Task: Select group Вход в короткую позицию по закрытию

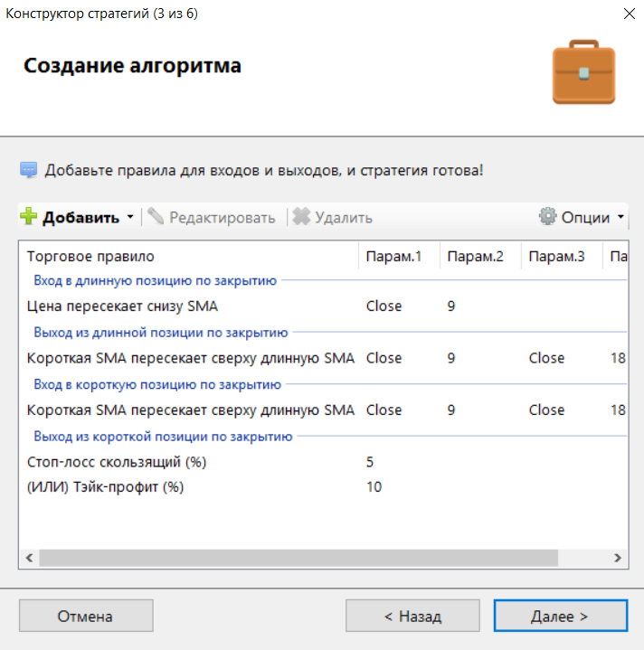Action: pyautogui.click(x=157, y=385)
